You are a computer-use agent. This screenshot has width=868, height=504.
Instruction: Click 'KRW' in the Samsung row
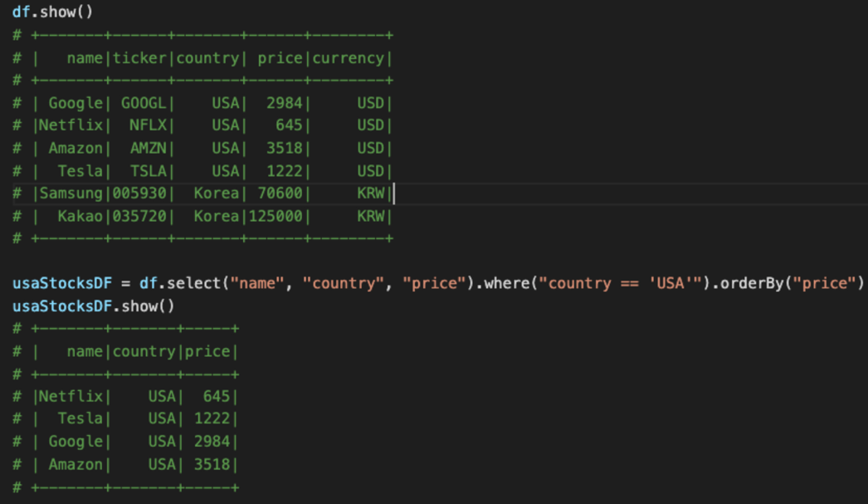[x=371, y=193]
